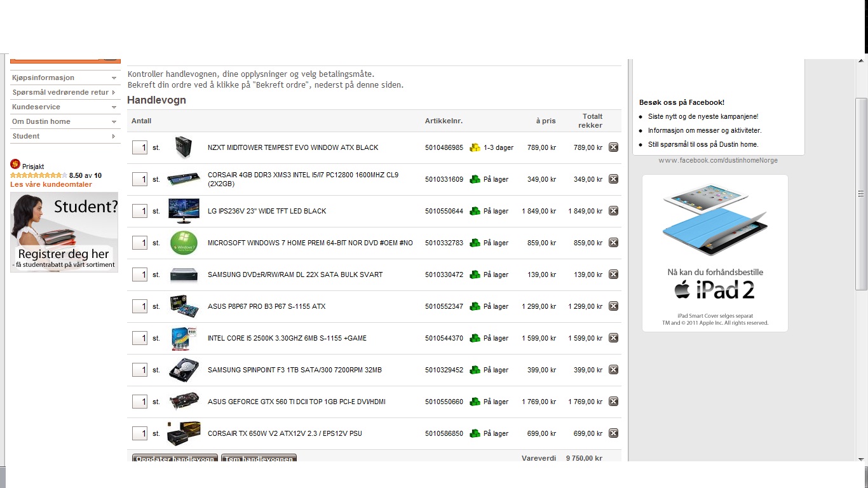Expand the Kundeservice menu

point(65,107)
